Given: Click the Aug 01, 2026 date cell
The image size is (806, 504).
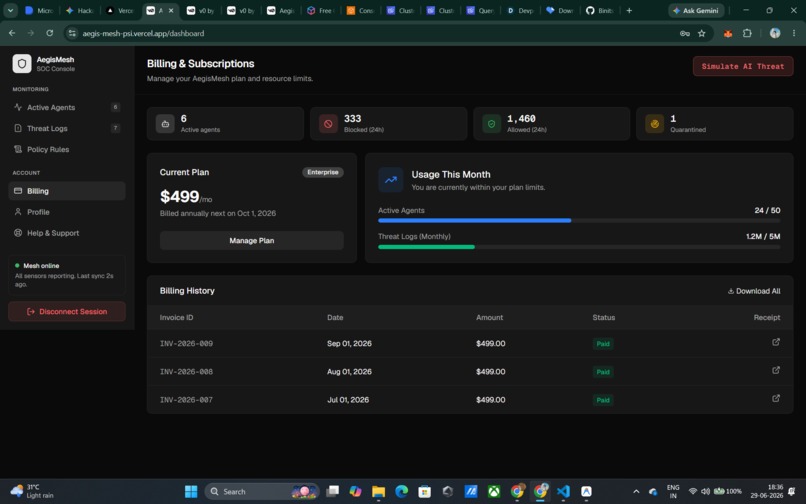Looking at the screenshot, I should click(x=349, y=372).
